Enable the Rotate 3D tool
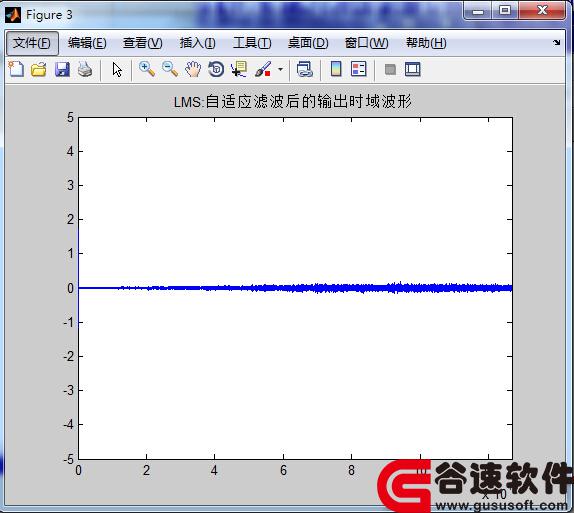The image size is (574, 513). point(216,69)
